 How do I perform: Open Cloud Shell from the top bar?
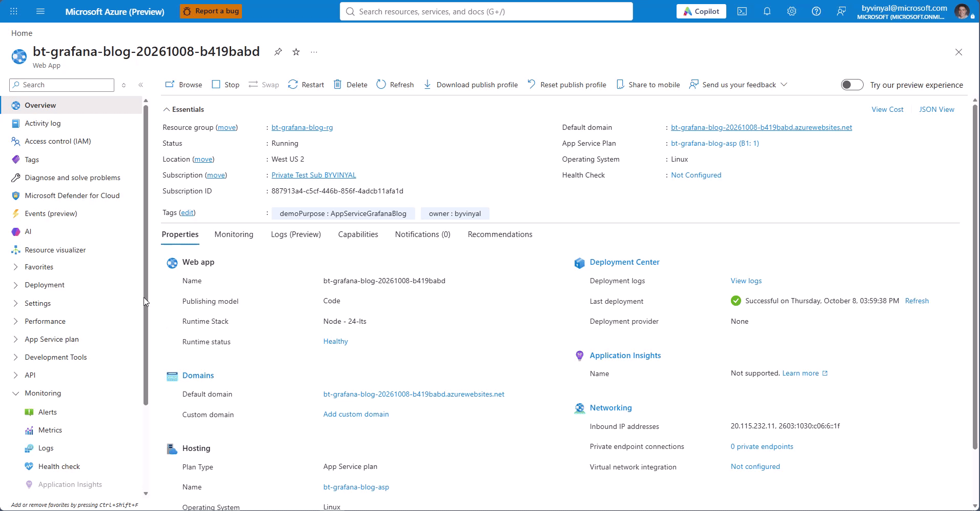click(742, 11)
